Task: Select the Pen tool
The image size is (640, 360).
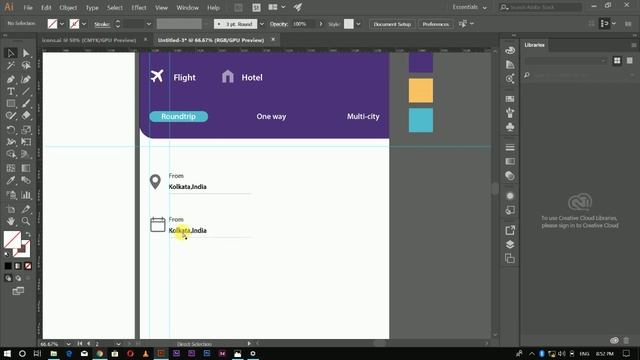Action: tap(11, 79)
